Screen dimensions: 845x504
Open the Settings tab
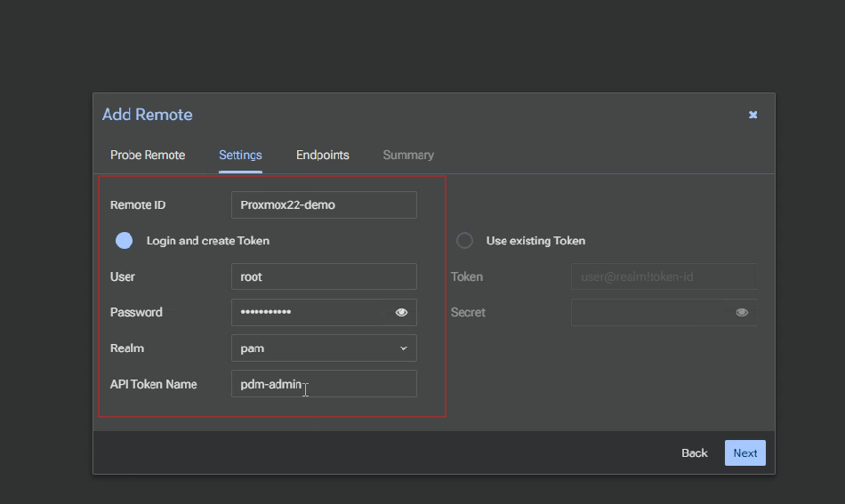240,155
